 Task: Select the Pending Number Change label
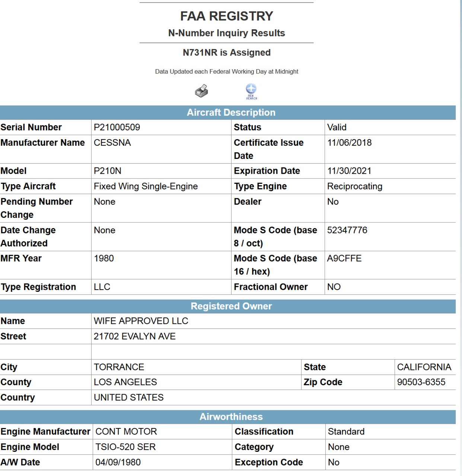coord(36,208)
